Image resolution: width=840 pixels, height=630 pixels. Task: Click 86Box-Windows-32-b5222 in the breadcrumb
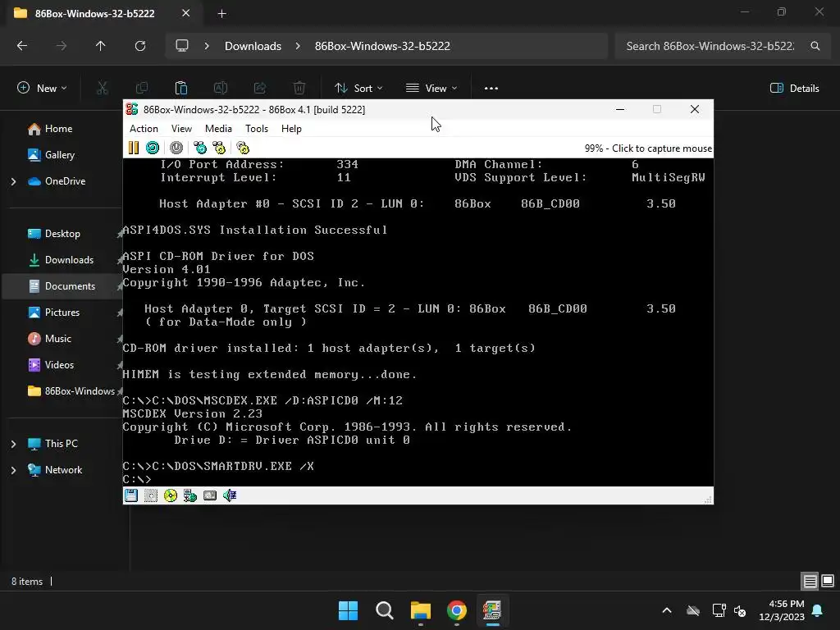coord(382,46)
